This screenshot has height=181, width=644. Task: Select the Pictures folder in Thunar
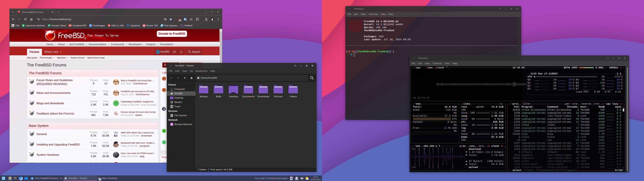pyautogui.click(x=278, y=91)
